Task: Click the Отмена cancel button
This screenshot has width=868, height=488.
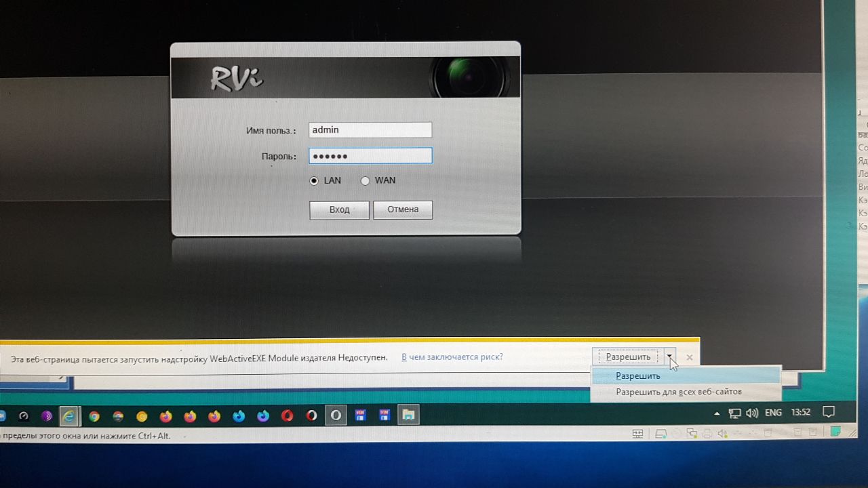Action: (x=403, y=210)
